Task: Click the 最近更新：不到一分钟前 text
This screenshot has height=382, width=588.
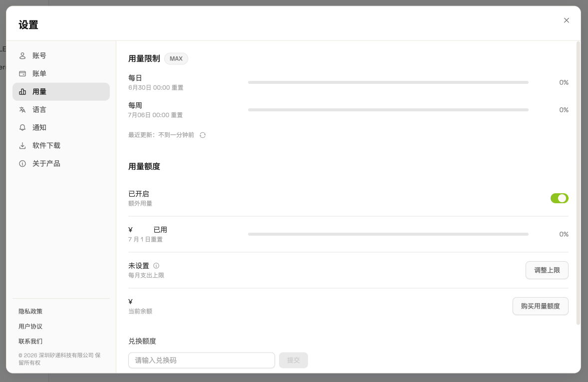Action: [161, 135]
